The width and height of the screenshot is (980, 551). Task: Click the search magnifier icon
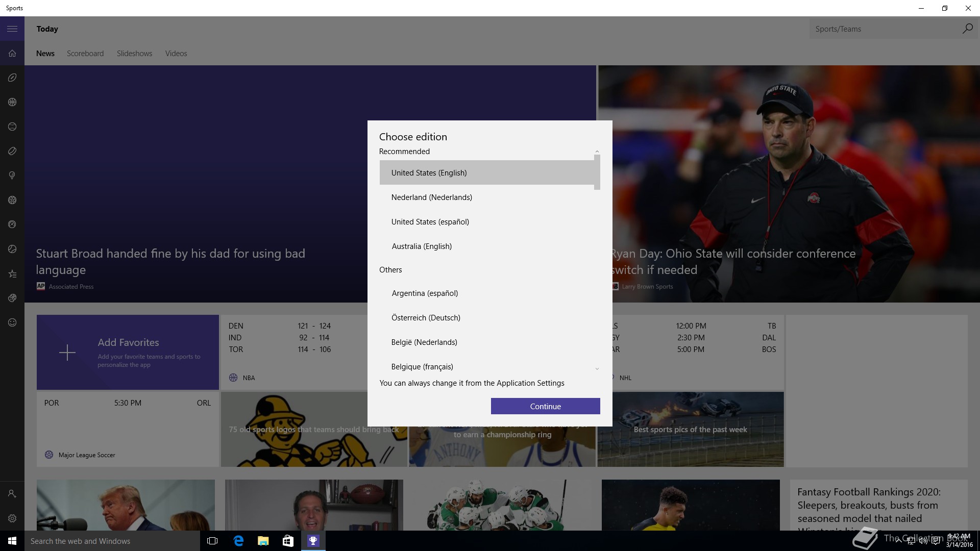coord(967,29)
